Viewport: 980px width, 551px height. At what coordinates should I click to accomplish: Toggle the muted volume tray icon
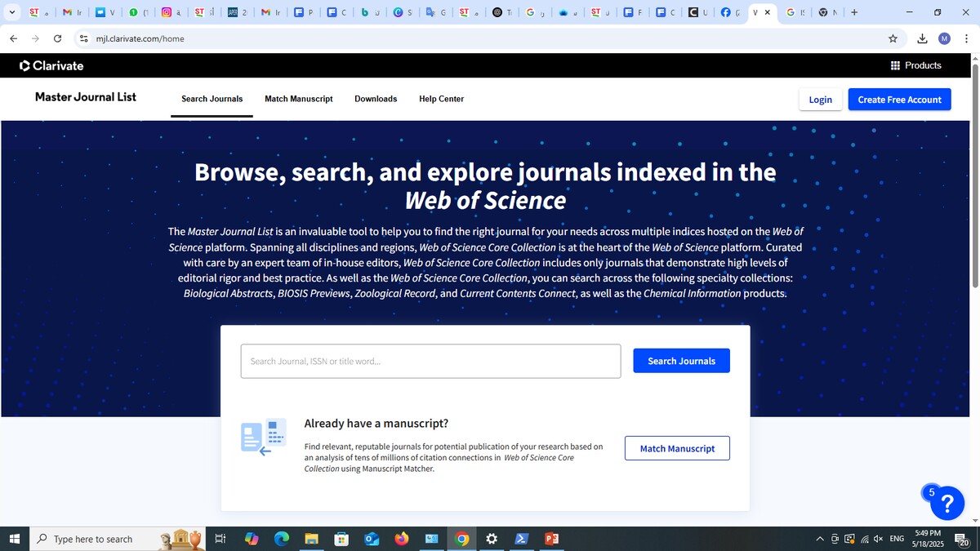point(879,539)
